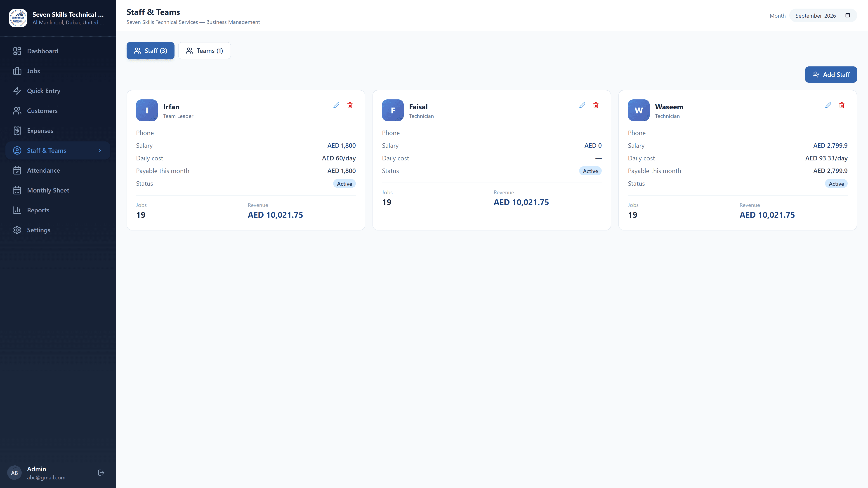The image size is (868, 488).
Task: Click the Reports bar chart icon
Action: coord(17,210)
